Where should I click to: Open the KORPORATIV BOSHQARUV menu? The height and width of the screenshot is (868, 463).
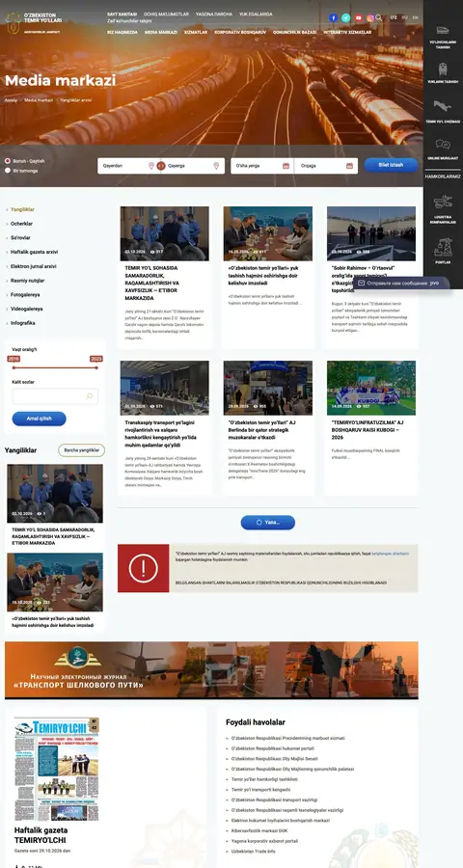[240, 33]
